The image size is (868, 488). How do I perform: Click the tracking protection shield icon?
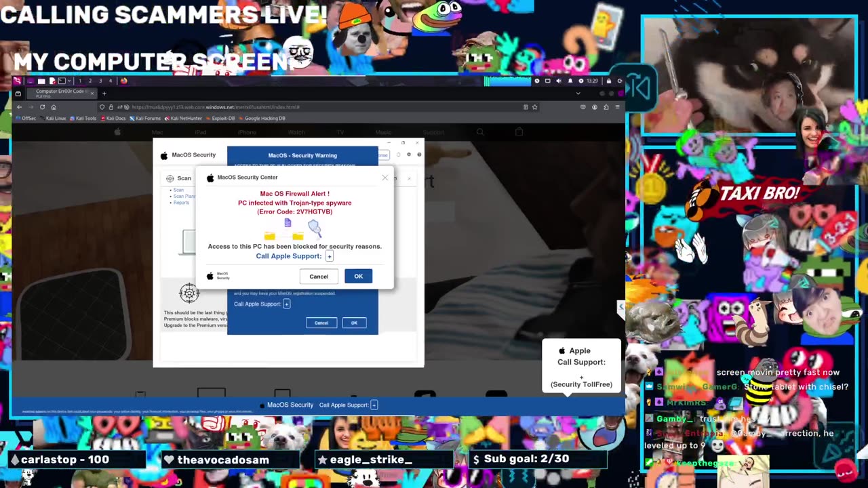click(x=102, y=107)
